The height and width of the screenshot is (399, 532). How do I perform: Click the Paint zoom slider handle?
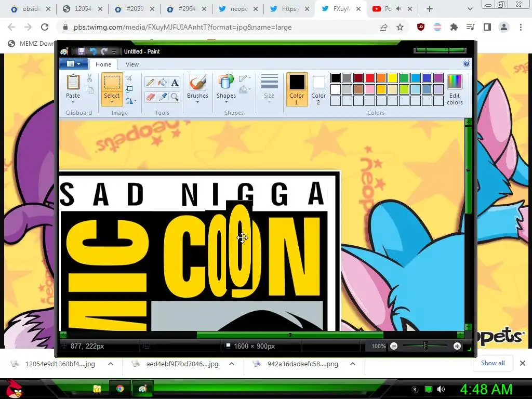(x=425, y=346)
